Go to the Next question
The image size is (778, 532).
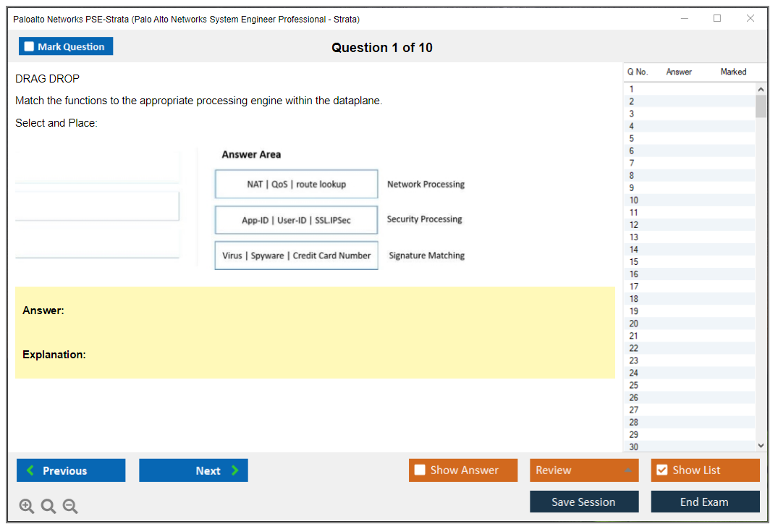(193, 470)
